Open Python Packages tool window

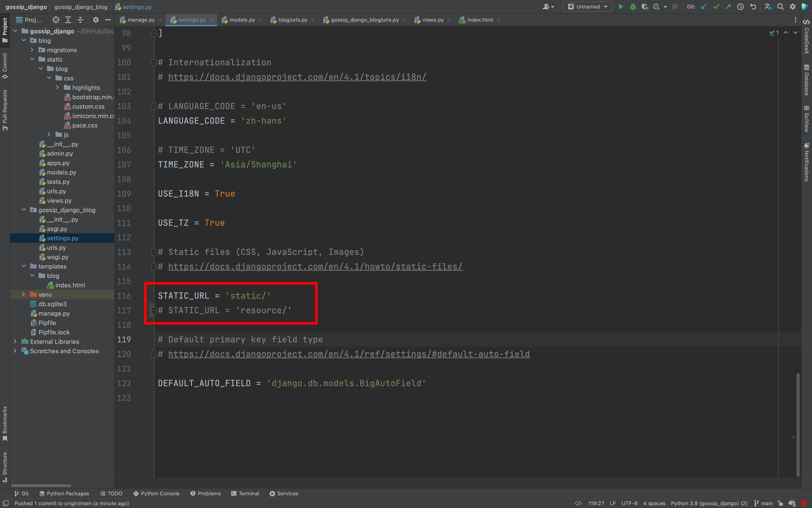64,493
